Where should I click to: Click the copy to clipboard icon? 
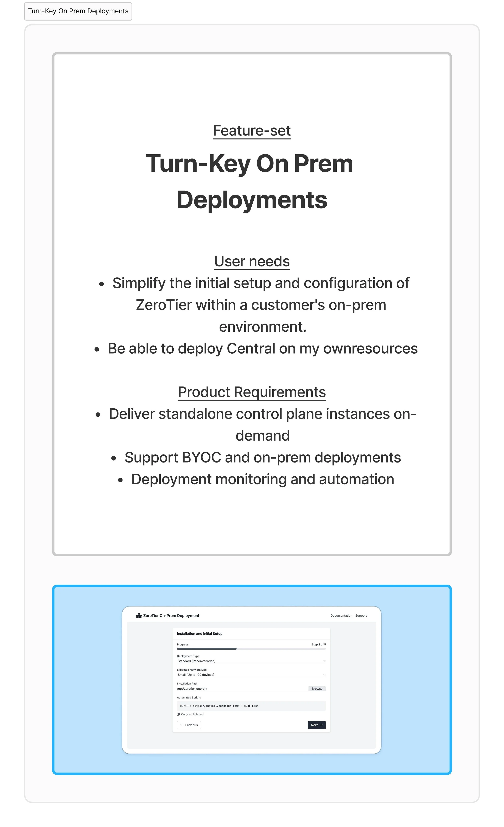[x=178, y=714]
